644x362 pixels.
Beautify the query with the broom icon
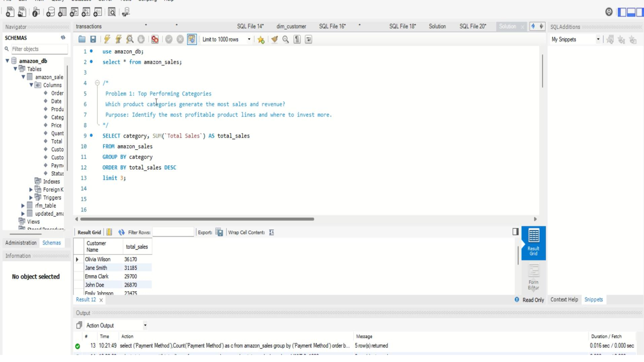(x=275, y=39)
